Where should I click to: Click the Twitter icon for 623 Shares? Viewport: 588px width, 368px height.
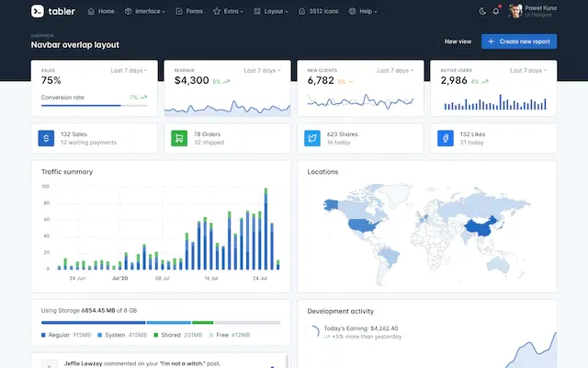tap(312, 138)
